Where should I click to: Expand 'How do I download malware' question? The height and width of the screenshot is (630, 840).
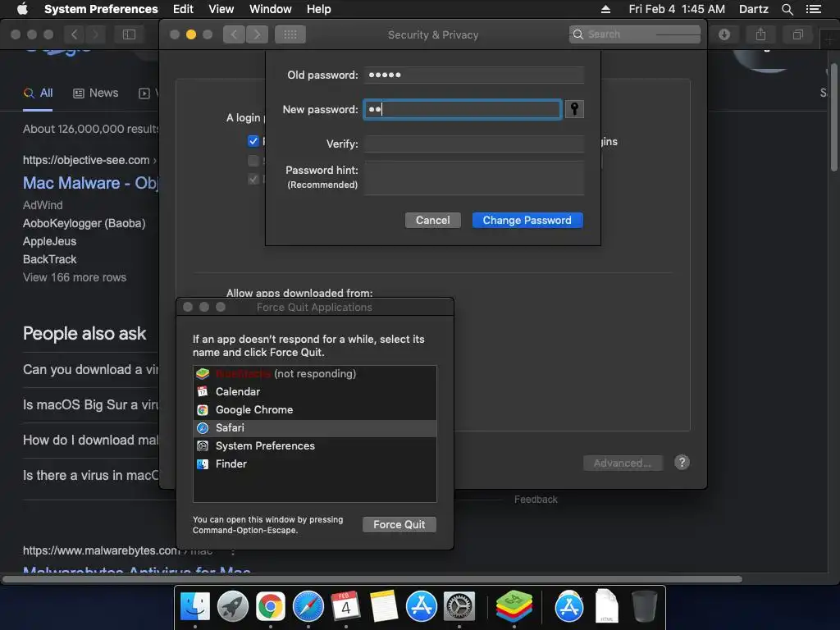pyautogui.click(x=90, y=441)
